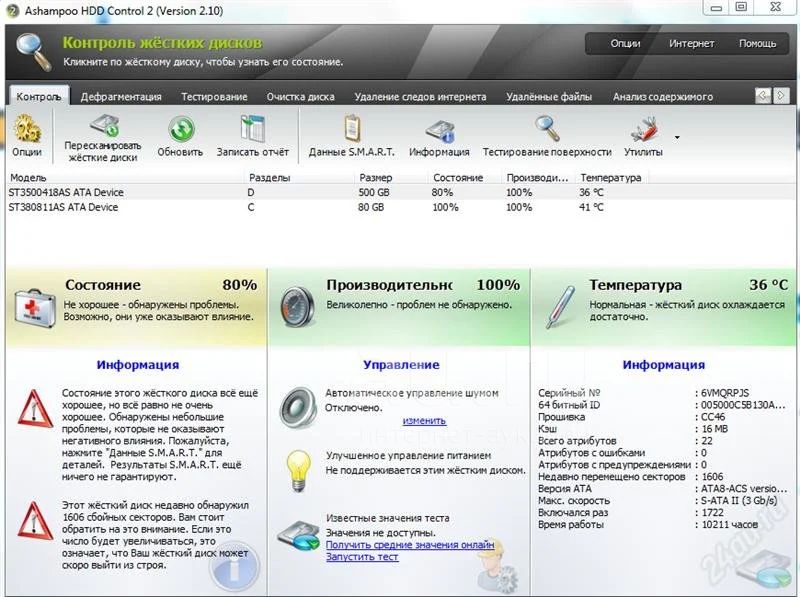Screen dimensions: 800x597
Task: Sort by the Температура column header
Action: click(x=611, y=178)
